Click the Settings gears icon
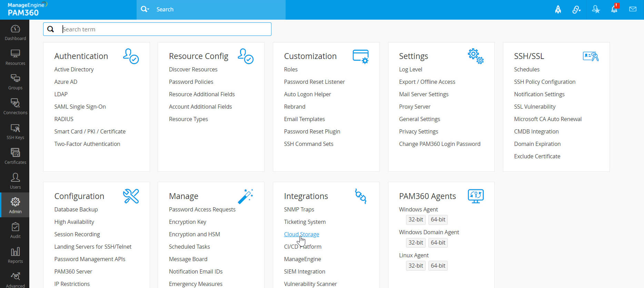The image size is (644, 288). [x=476, y=56]
